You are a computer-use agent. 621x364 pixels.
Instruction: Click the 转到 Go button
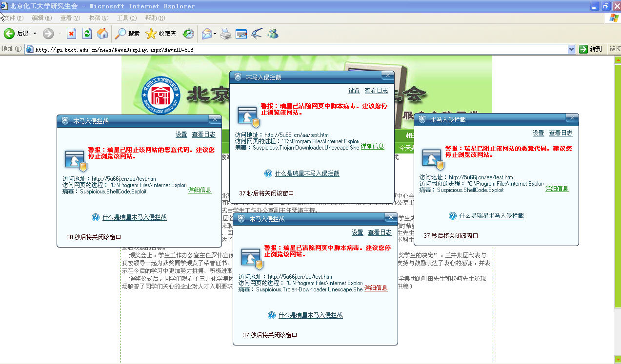point(591,49)
